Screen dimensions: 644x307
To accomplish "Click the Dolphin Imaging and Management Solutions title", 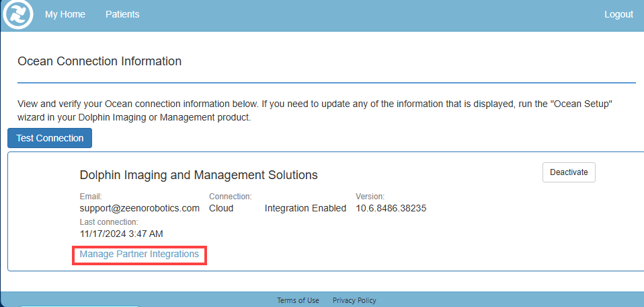I will (x=198, y=175).
